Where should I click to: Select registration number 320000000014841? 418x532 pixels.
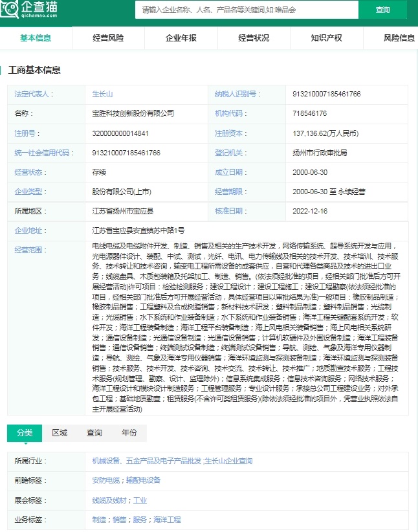tap(120, 133)
